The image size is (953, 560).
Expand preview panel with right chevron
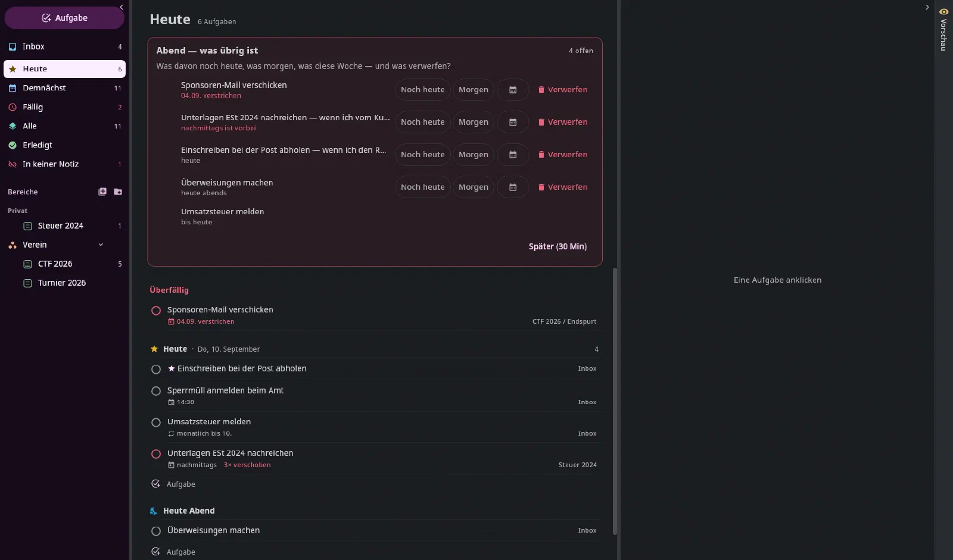927,7
